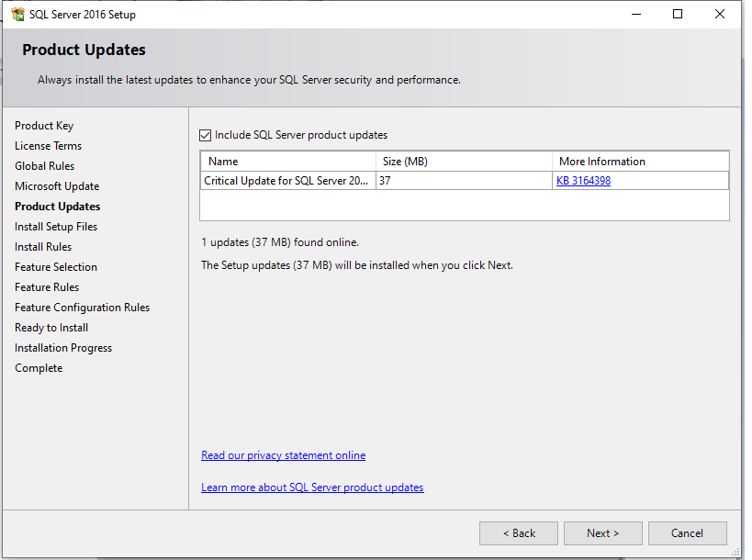Learn more about SQL Server product updates
752x560 pixels.
click(x=312, y=487)
